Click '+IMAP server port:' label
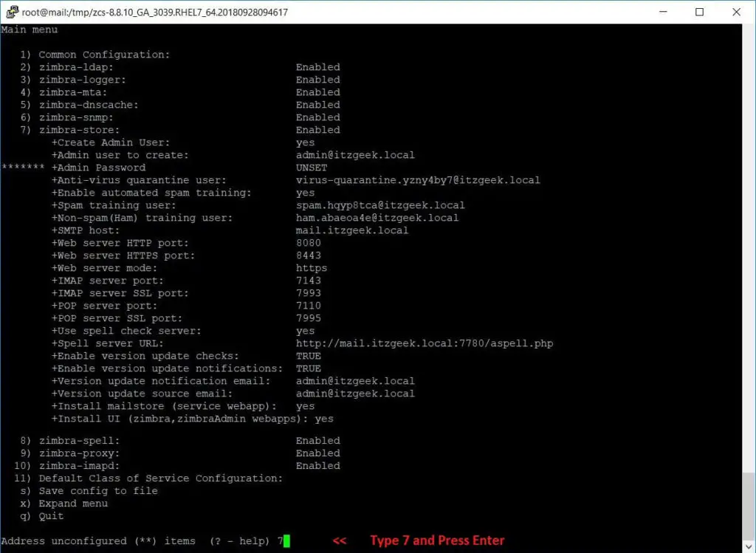756x553 pixels. tap(108, 280)
